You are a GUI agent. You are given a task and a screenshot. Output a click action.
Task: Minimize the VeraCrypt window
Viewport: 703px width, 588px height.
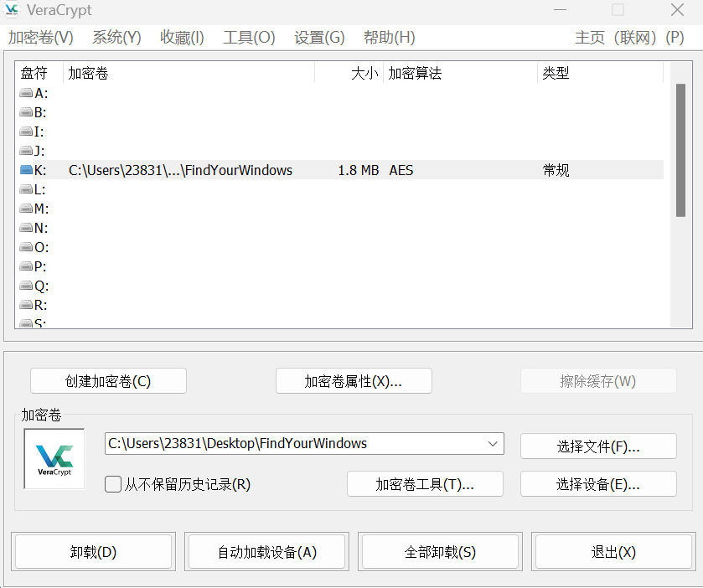coord(560,10)
